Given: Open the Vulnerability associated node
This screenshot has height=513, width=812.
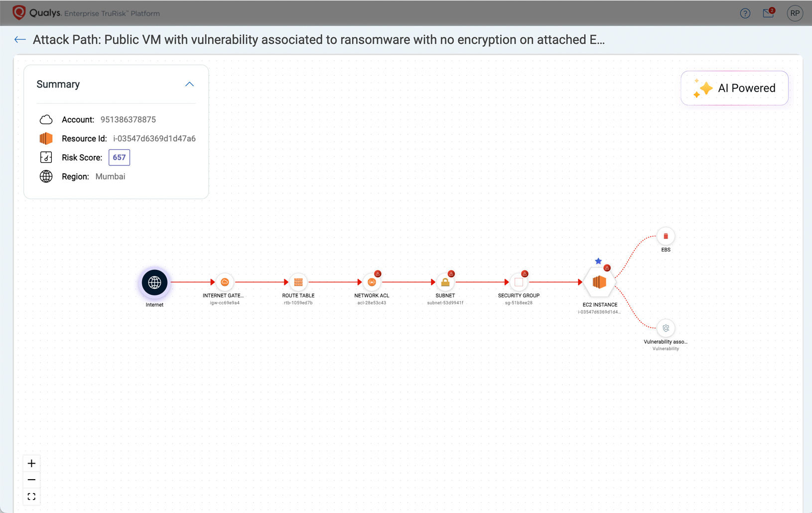Looking at the screenshot, I should coord(666,328).
